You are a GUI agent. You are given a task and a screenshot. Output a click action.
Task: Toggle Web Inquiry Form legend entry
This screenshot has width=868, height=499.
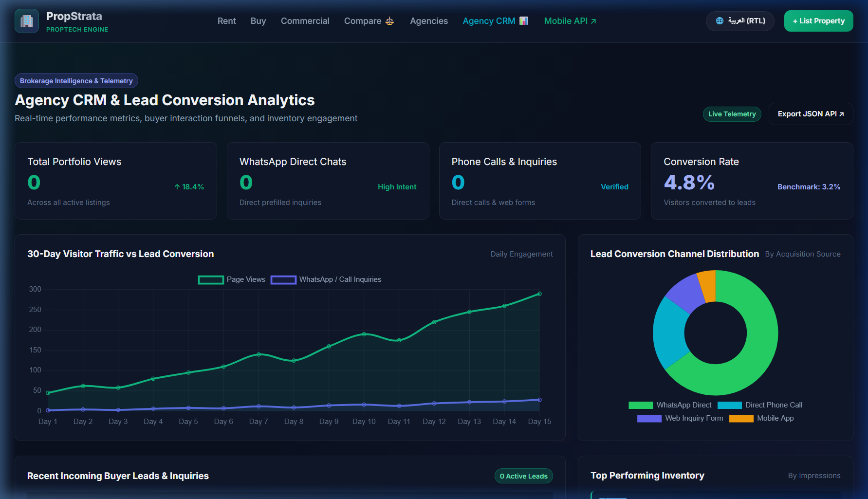(x=680, y=418)
